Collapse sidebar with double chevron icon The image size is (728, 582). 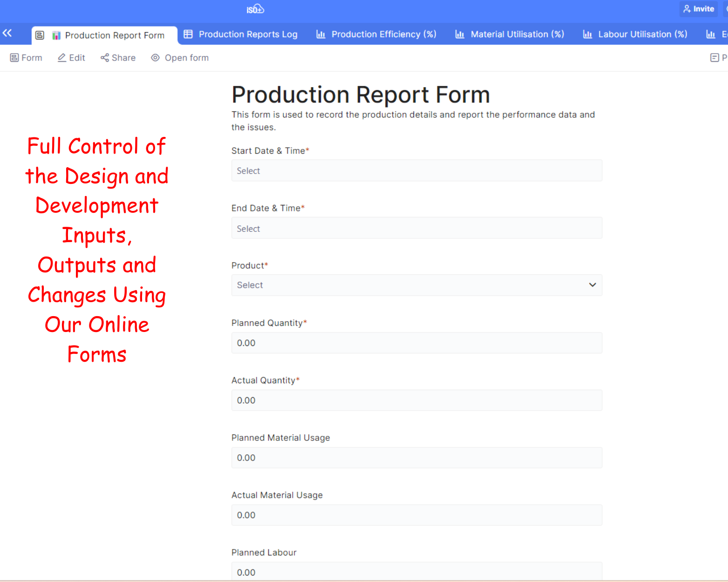[x=7, y=33]
